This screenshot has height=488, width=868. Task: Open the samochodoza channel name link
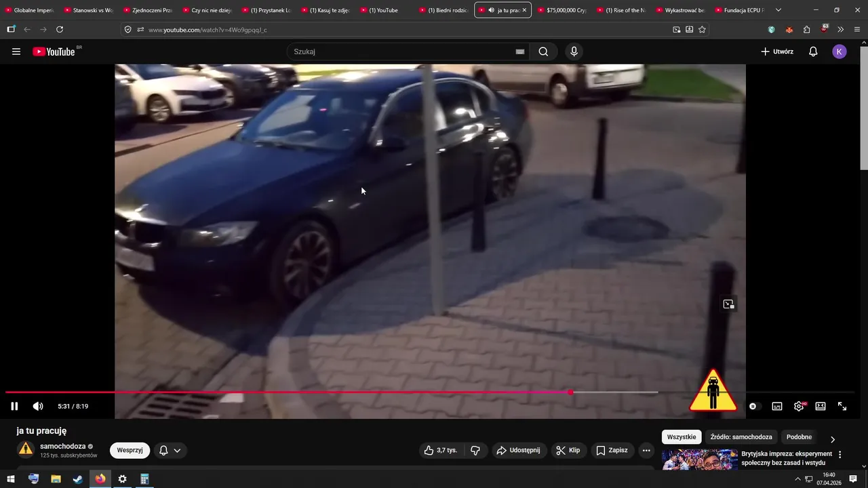[63, 446]
